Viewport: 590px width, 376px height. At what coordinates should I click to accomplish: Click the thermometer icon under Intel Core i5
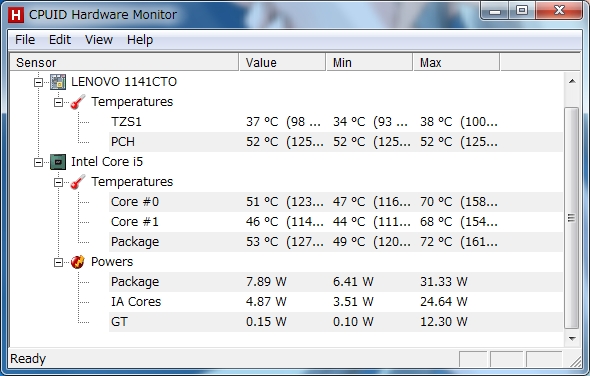(x=78, y=182)
